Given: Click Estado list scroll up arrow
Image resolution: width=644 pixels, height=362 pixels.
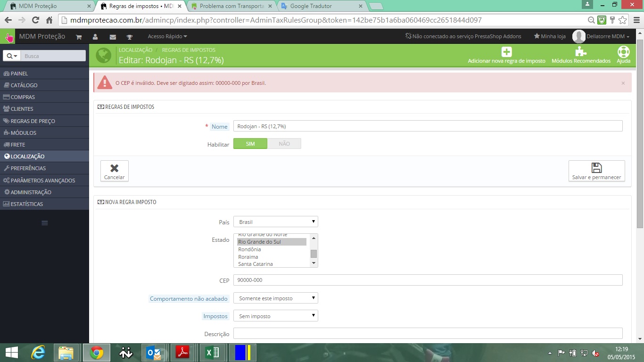Looking at the screenshot, I should pos(314,237).
